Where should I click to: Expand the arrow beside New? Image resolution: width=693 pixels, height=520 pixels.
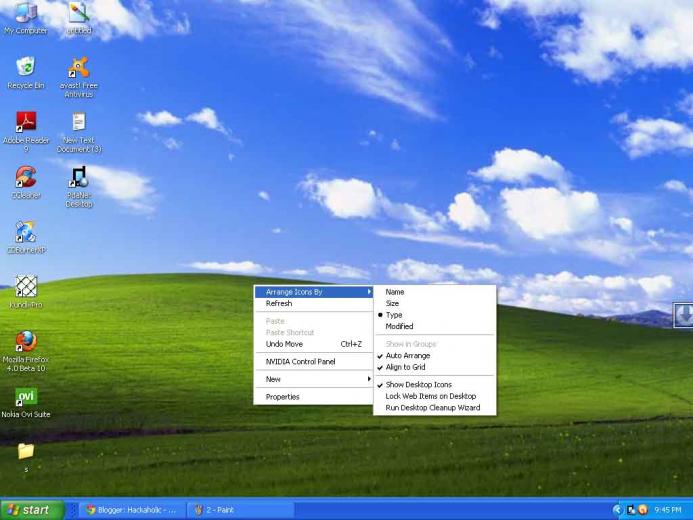369,379
